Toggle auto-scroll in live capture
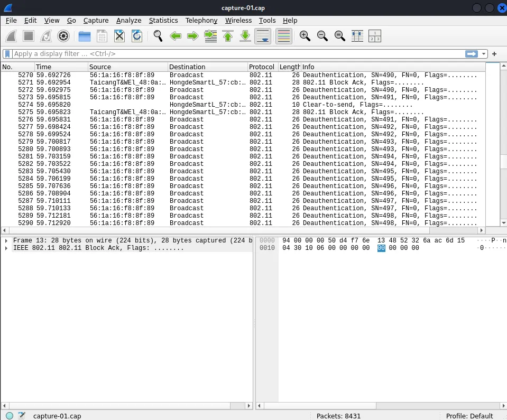The image size is (507, 420). click(263, 36)
